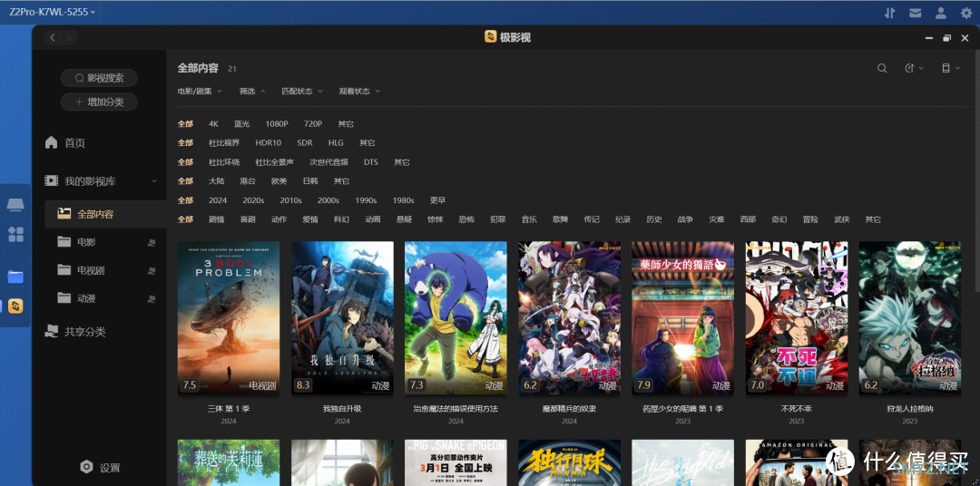Filter by 动画 genre
980x486 pixels.
click(373, 220)
